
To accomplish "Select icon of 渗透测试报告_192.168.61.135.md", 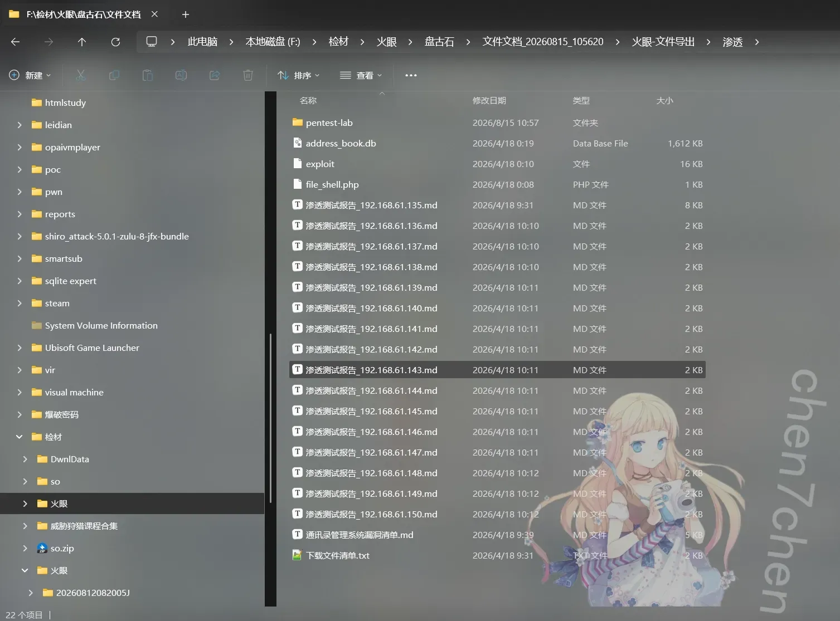I will click(298, 205).
